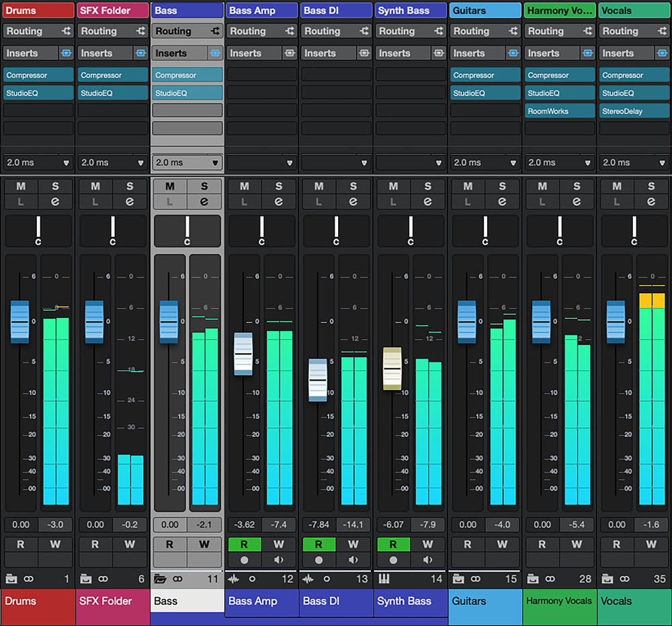Toggle monitor speaker on Synth Bass
Viewport: 672px width, 626px height.
click(x=427, y=559)
